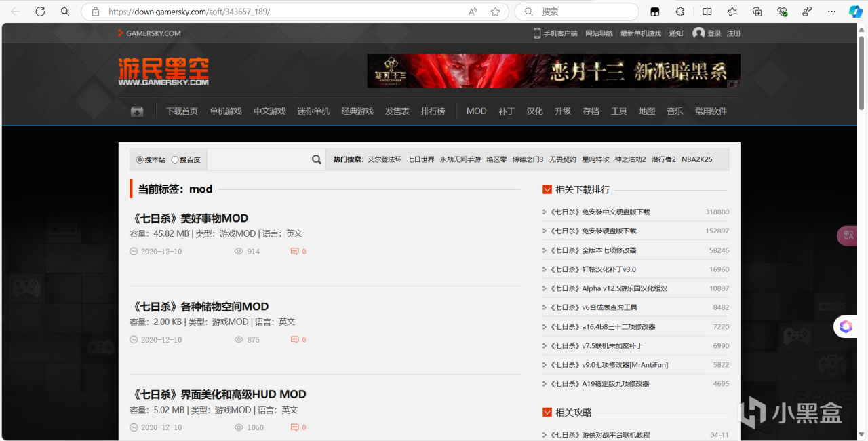Image resolution: width=868 pixels, height=441 pixels.
Task: Select the 搜百度 radio button
Action: pos(175,159)
